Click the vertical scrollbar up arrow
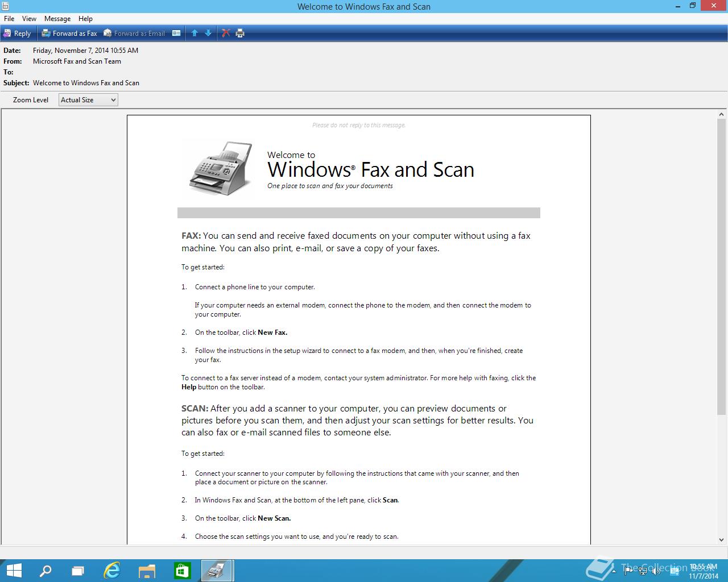The width and height of the screenshot is (728, 582). pyautogui.click(x=722, y=114)
